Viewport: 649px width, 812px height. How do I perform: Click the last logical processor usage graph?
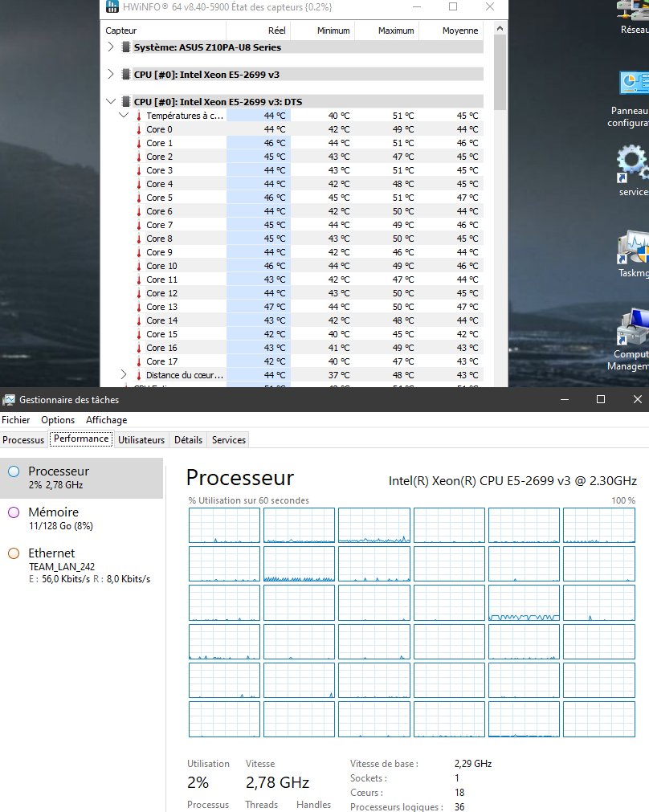click(598, 720)
